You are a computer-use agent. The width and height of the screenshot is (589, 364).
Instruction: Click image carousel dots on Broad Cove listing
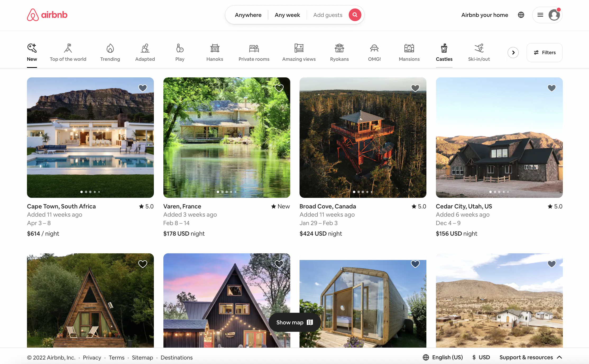[363, 192]
